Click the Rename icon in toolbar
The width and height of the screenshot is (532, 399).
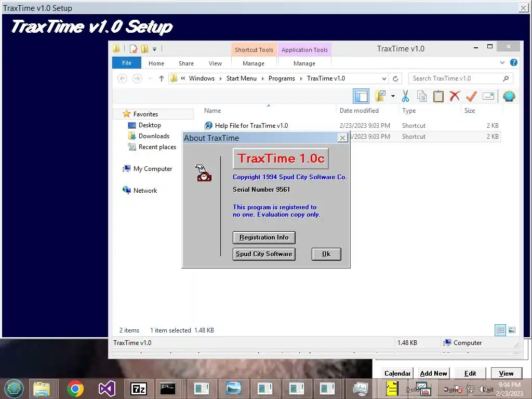488,96
